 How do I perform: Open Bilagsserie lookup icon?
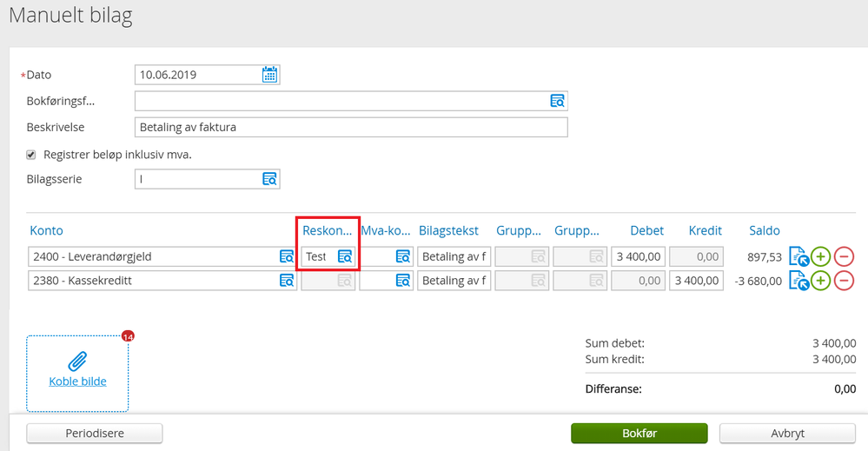tap(269, 179)
